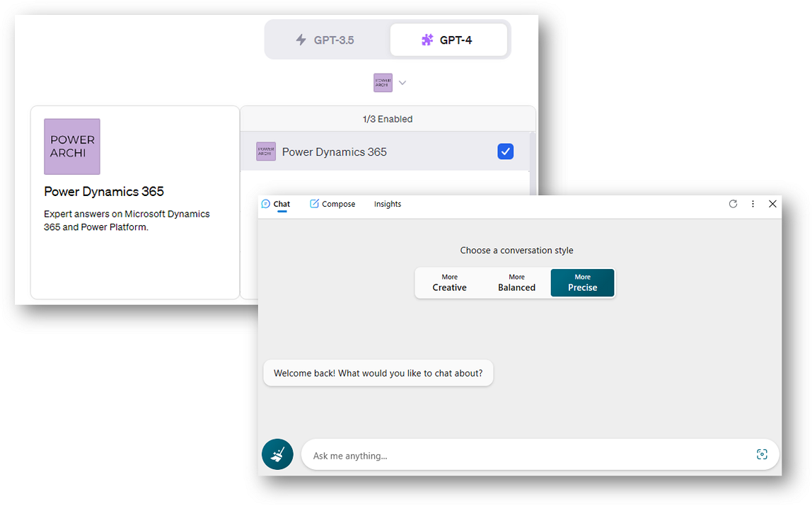812x506 pixels.
Task: Click the purple puzzle icon on GPT-4
Action: (427, 40)
